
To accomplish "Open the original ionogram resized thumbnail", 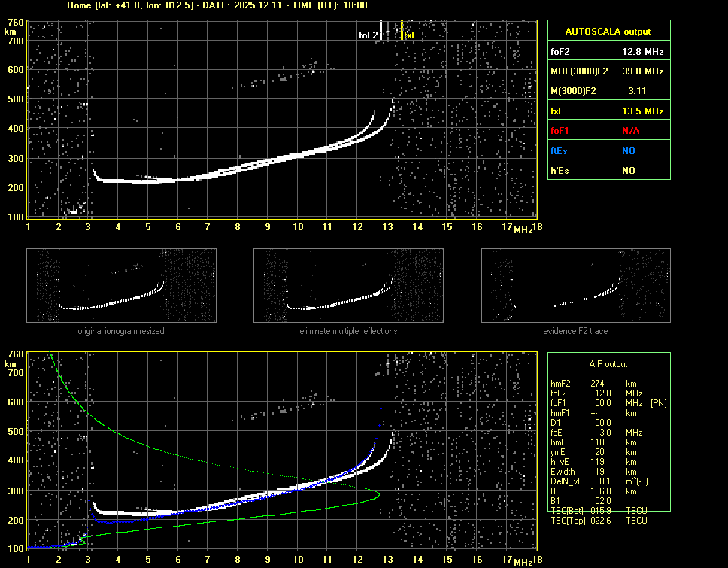I will (121, 285).
